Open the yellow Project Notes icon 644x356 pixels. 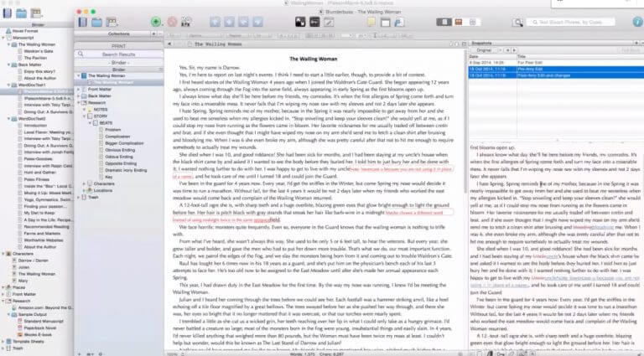[x=371, y=22]
